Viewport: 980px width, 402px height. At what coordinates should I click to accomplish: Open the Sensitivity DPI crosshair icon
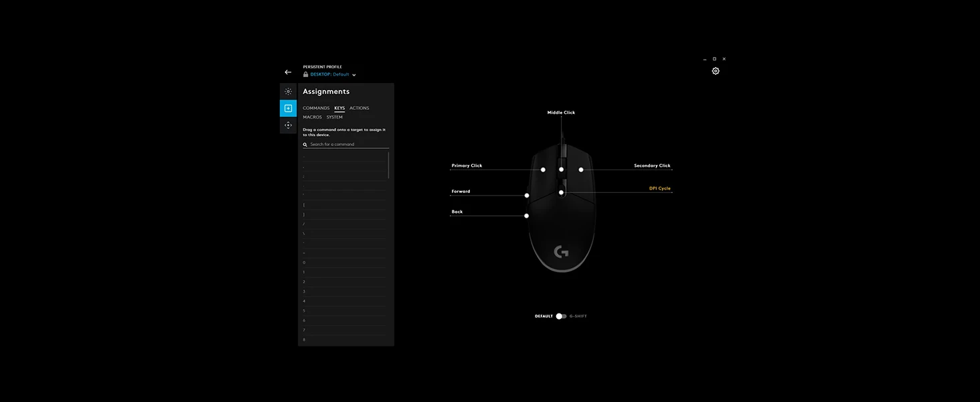(x=288, y=125)
